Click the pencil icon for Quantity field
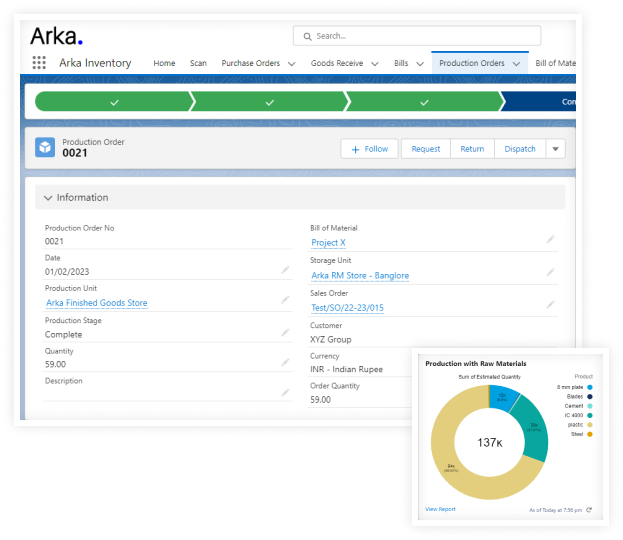 [x=285, y=364]
